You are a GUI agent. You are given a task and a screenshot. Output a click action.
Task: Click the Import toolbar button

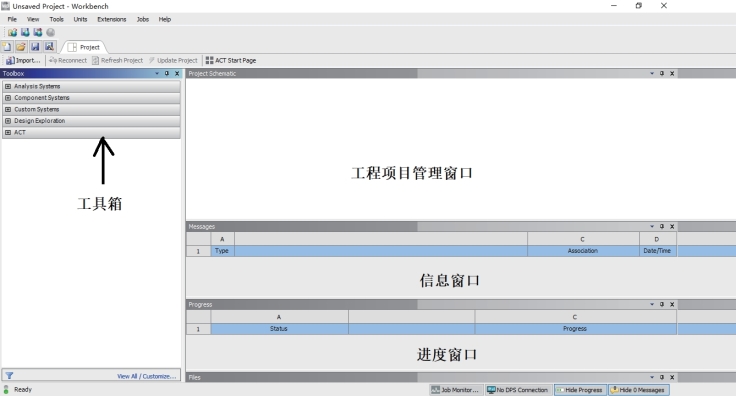pyautogui.click(x=23, y=61)
